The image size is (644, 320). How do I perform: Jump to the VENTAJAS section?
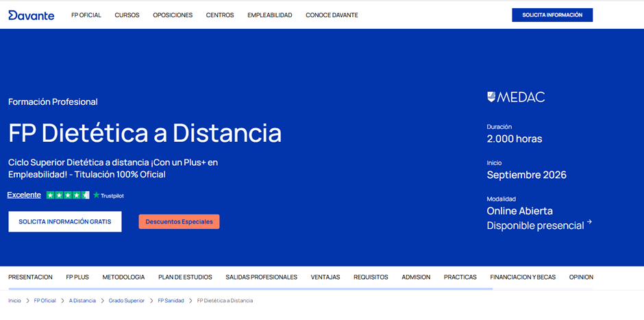pyautogui.click(x=325, y=278)
